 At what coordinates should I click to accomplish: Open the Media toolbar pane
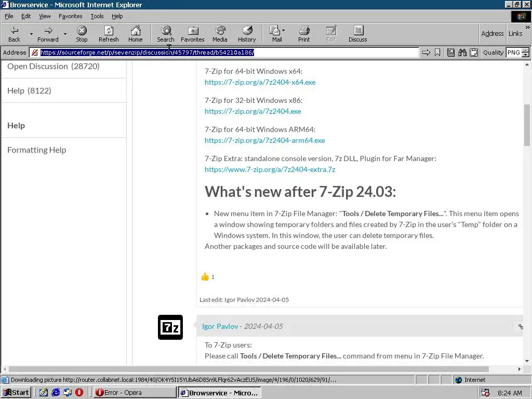220,34
